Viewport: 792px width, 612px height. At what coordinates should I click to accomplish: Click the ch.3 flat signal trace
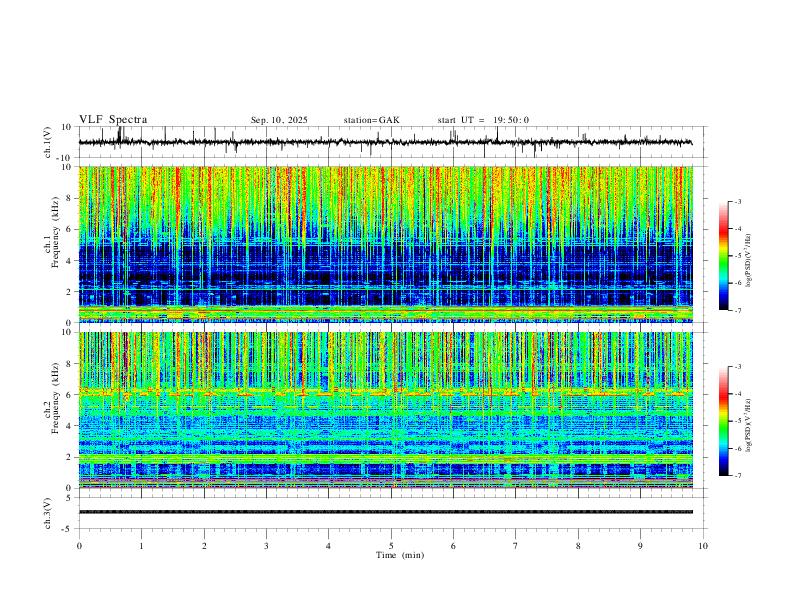tap(385, 512)
